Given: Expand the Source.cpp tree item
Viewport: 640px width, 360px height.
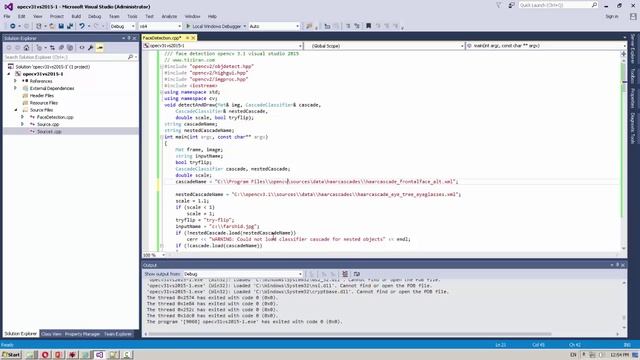Looking at the screenshot, I should [22, 124].
